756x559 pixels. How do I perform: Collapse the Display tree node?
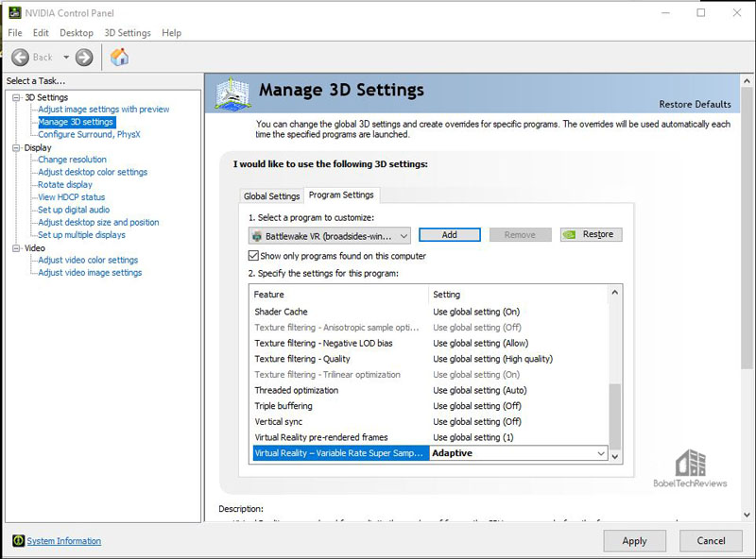pos(16,147)
